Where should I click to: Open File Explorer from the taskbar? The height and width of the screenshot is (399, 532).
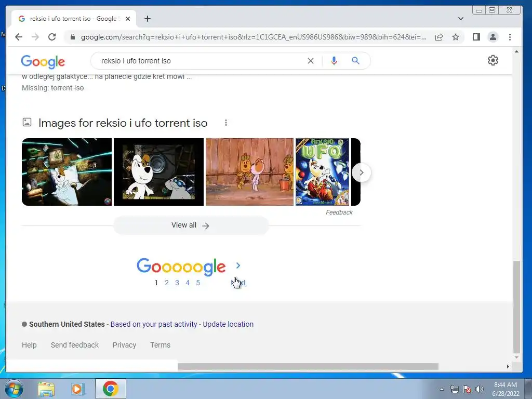tap(46, 389)
